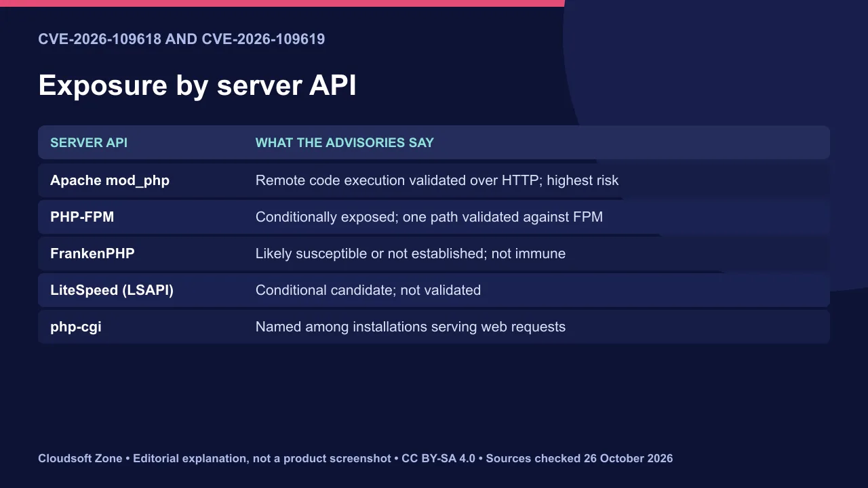This screenshot has height=488, width=868.
Task: Click 'Named among installations serving web requests'
Action: coord(410,327)
